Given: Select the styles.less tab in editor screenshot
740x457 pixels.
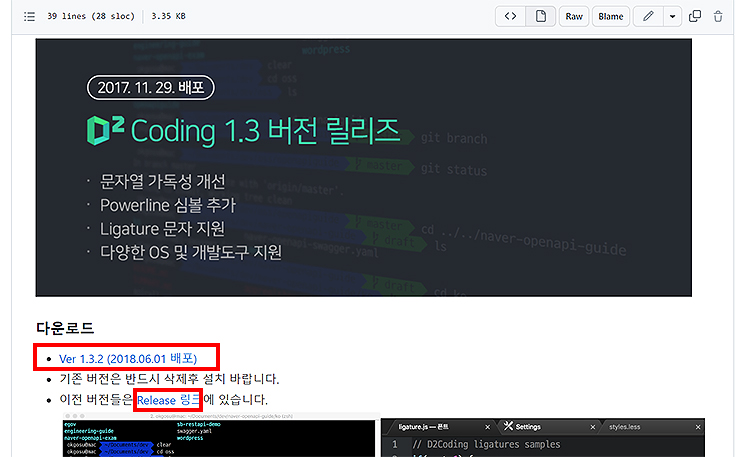Looking at the screenshot, I should pos(624,427).
